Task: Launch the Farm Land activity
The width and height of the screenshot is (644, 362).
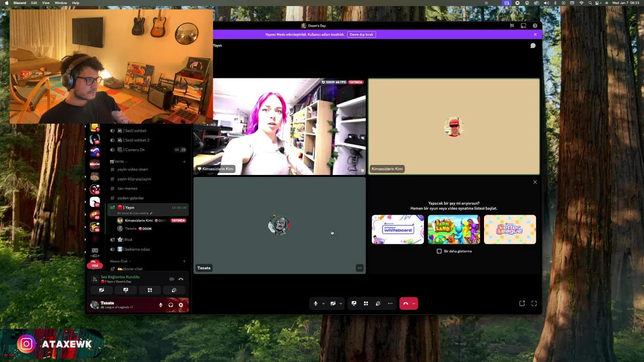Action: point(454,230)
